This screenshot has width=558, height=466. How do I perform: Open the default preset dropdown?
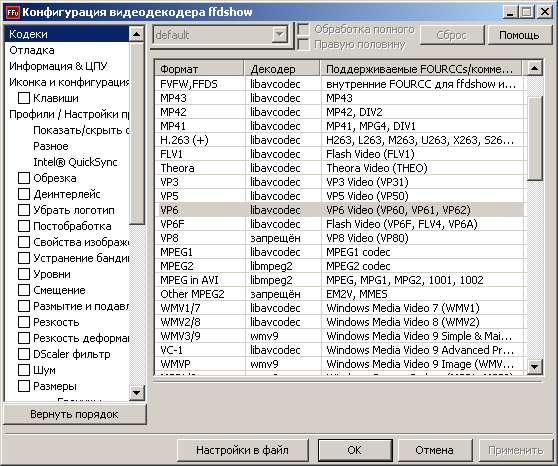pyautogui.click(x=280, y=35)
